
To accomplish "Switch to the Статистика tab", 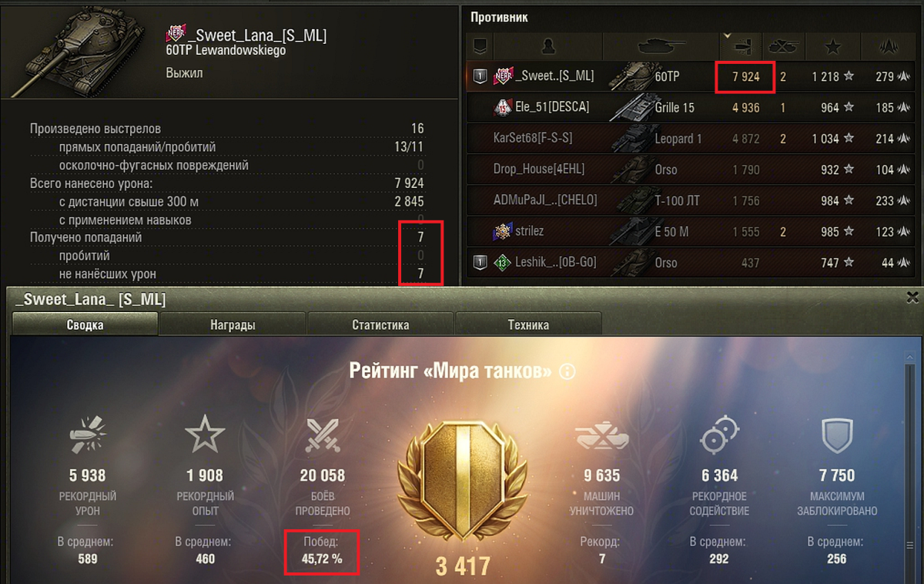I will point(380,324).
